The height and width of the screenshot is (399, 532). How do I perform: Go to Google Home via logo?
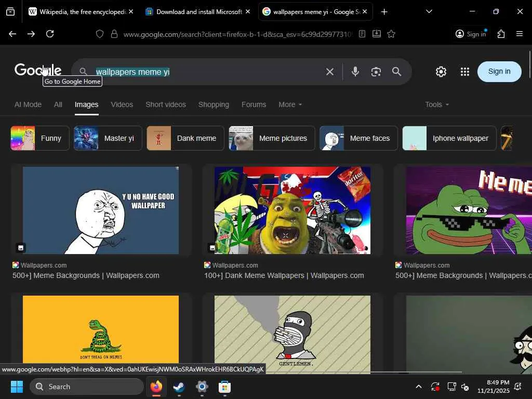38,70
